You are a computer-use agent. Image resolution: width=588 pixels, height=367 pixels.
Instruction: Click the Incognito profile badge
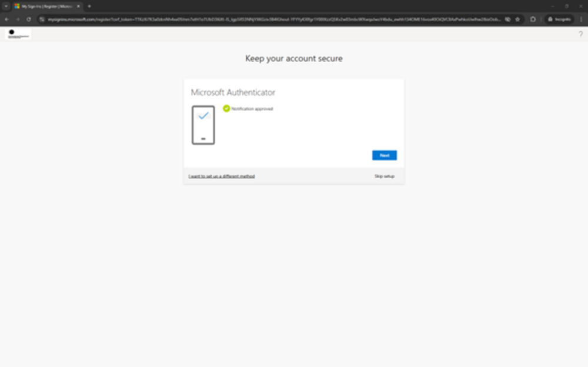(558, 19)
